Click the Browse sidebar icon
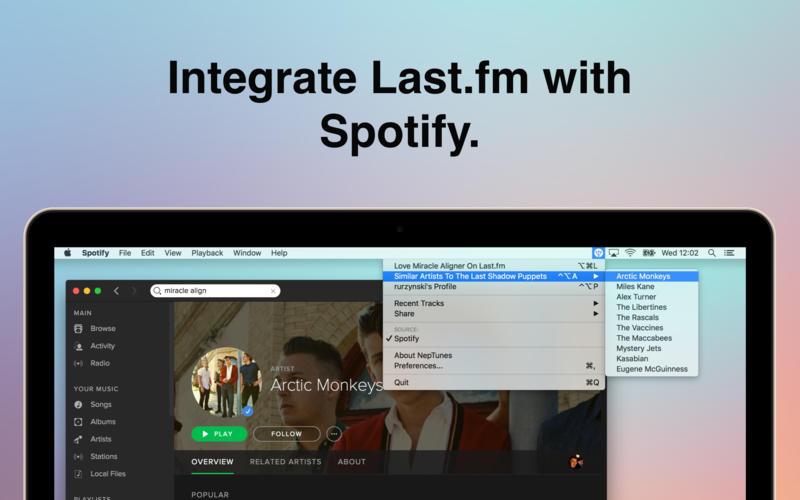This screenshot has width=800, height=500. (78, 329)
